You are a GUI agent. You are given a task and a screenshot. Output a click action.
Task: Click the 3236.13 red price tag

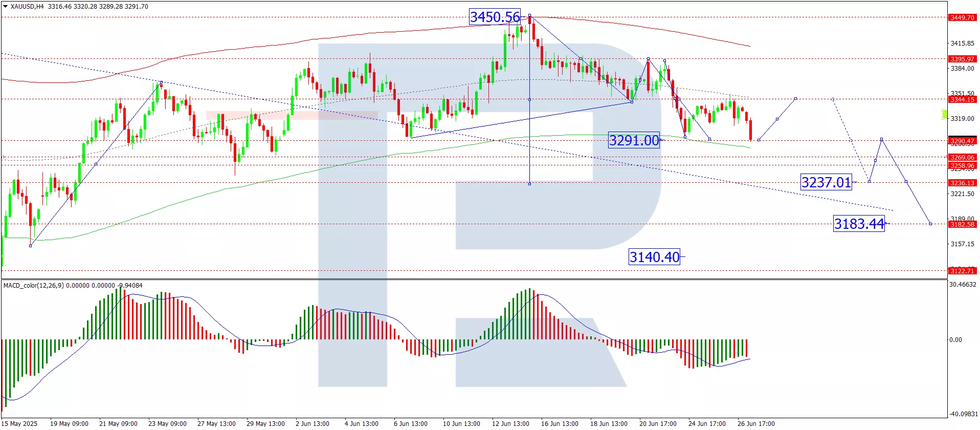point(962,183)
